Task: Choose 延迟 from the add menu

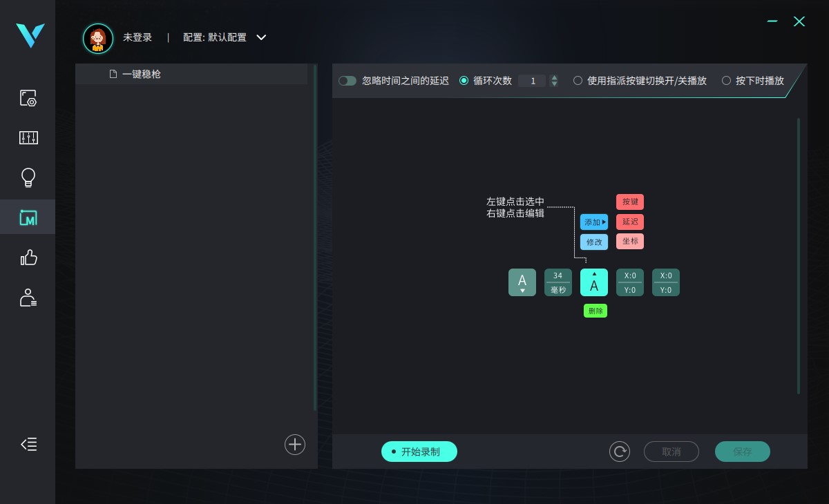Action: pyautogui.click(x=630, y=222)
